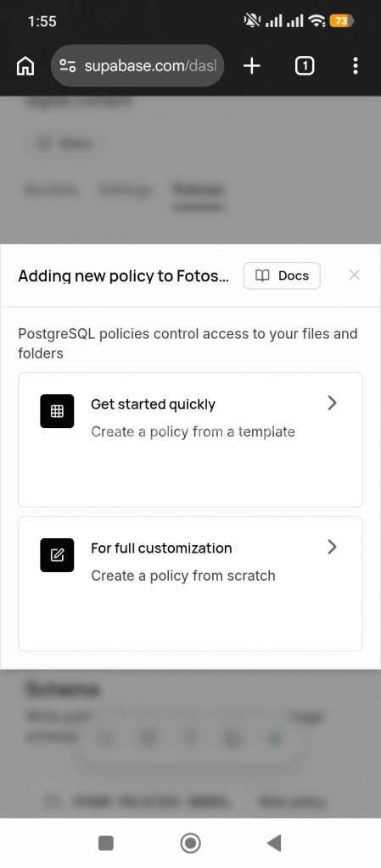Tap the browser home icon
This screenshot has width=381, height=868.
click(x=25, y=66)
